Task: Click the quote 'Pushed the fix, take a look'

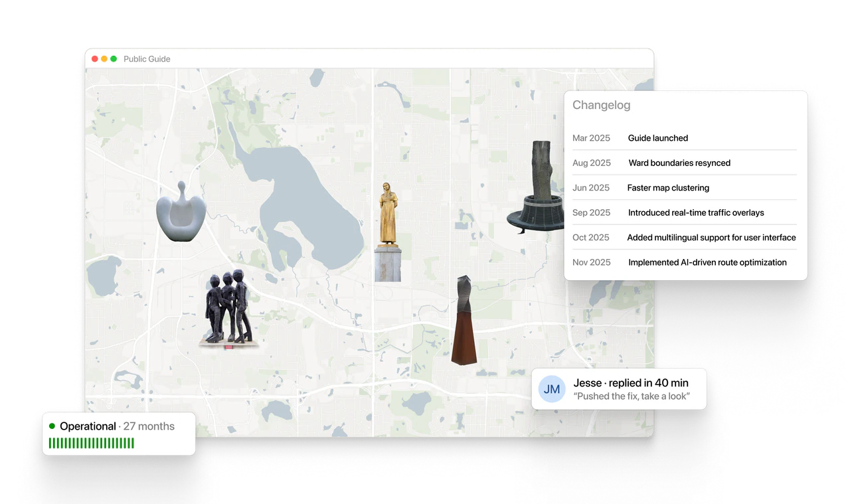Action: coord(632,396)
